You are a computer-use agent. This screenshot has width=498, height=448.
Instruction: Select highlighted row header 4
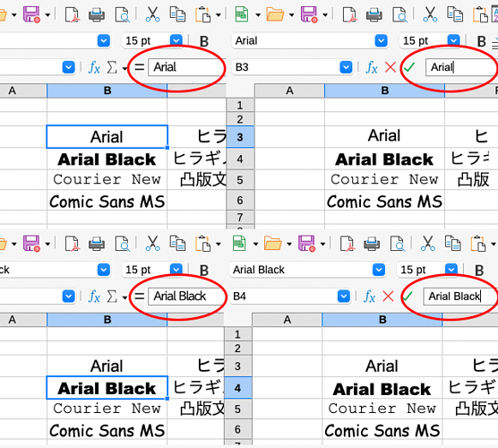237,388
